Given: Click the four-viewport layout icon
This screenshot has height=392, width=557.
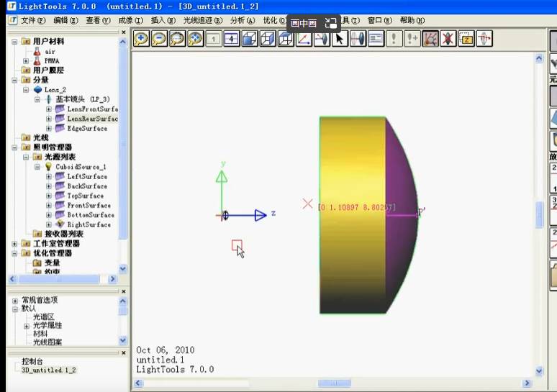Looking at the screenshot, I should [231, 39].
